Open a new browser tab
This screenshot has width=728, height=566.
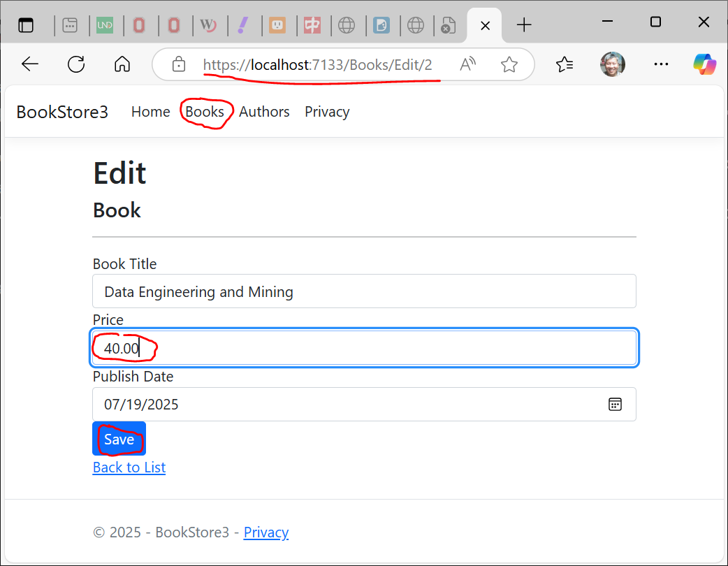(524, 25)
